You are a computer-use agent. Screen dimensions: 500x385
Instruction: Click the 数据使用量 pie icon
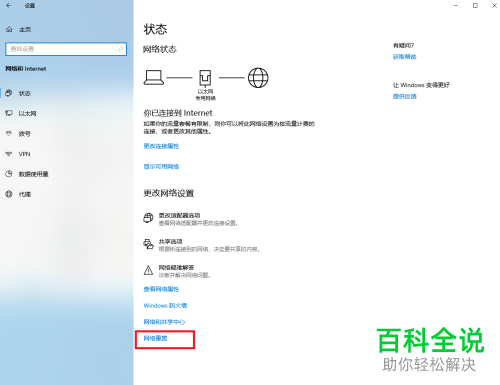pos(9,174)
